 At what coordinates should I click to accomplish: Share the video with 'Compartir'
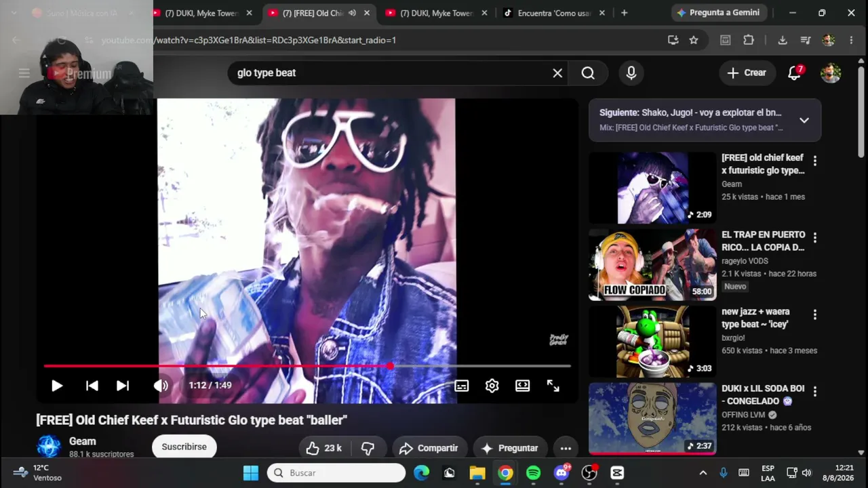429,448
